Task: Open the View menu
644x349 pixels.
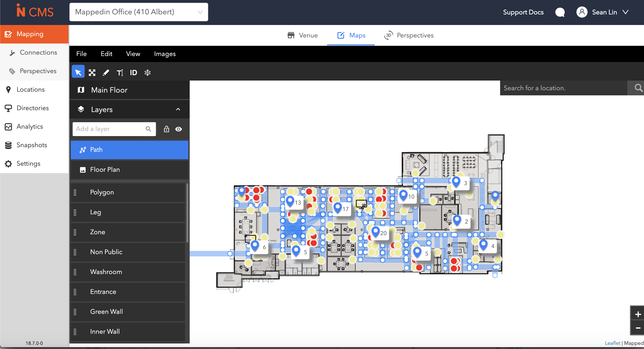Action: [133, 54]
